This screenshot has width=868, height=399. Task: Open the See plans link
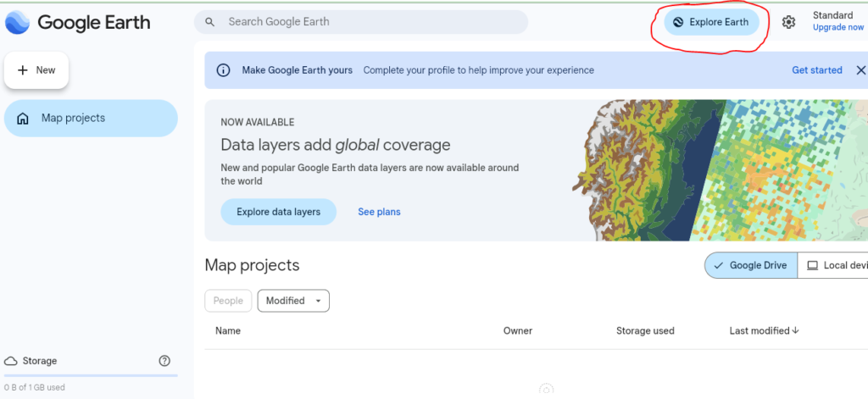[379, 212]
